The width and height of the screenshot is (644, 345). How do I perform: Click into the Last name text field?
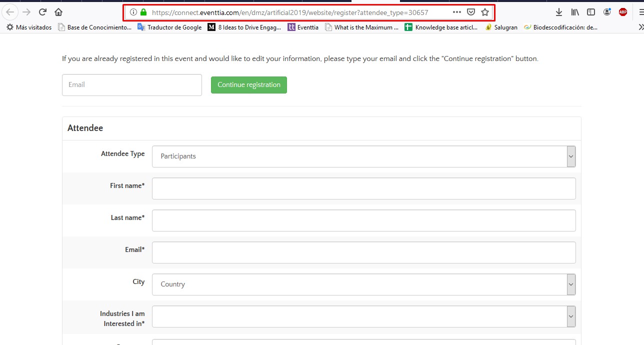(x=363, y=220)
